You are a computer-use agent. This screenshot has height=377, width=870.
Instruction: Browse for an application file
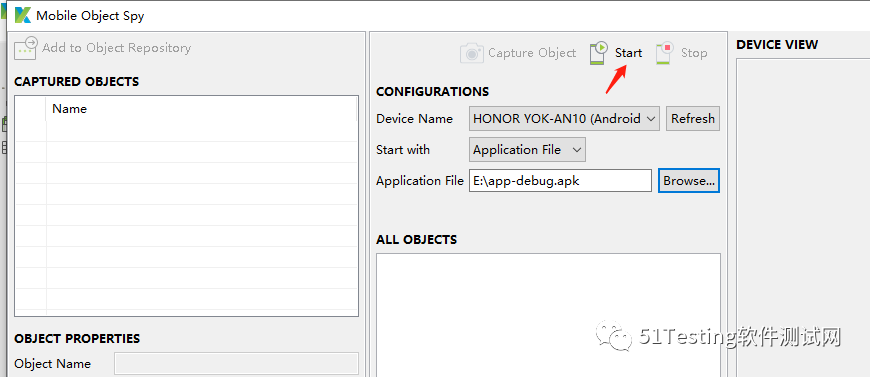tap(689, 180)
